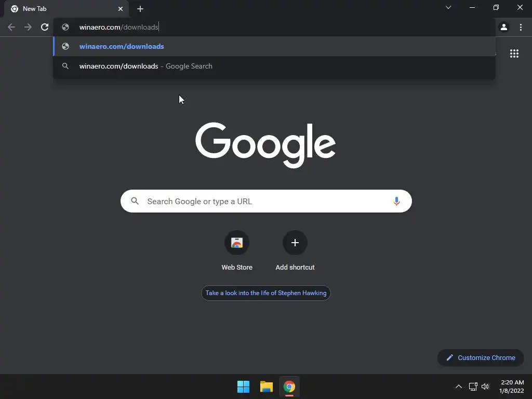
Task: Open the Windows Start menu
Action: pyautogui.click(x=243, y=387)
